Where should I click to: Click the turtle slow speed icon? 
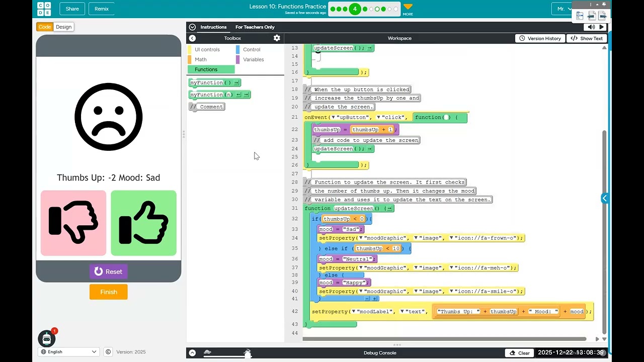tap(207, 352)
